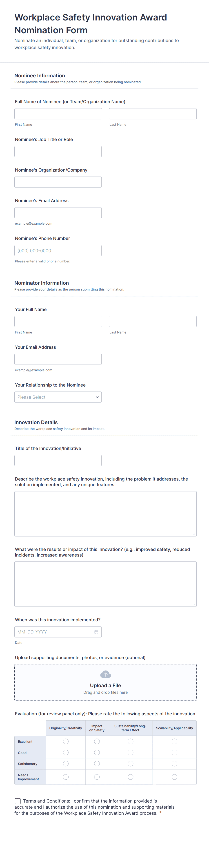Image resolution: width=209 pixels, height=868 pixels.
Task: Focus the nominee Last Name field
Action: point(152,114)
